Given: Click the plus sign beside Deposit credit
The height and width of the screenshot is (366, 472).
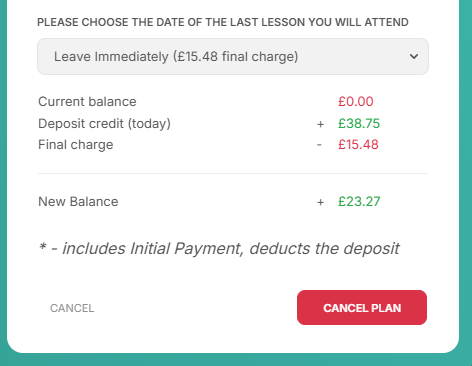Looking at the screenshot, I should click(x=320, y=124).
